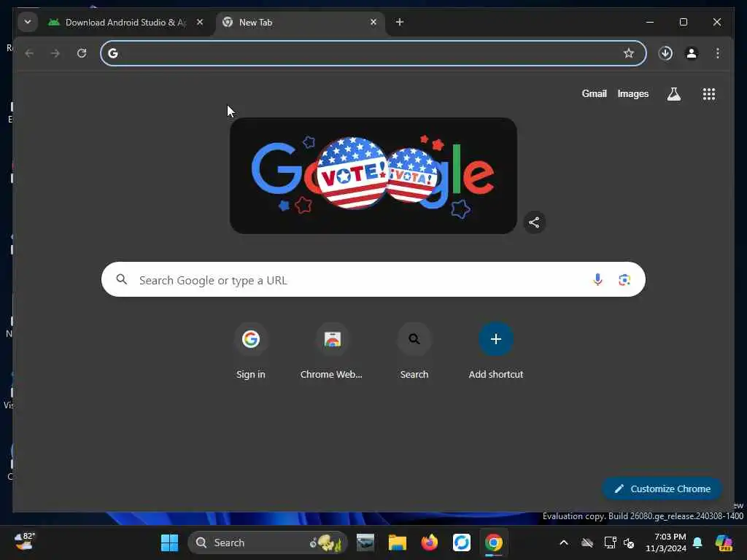The height and width of the screenshot is (560, 747).
Task: Open a new tab with plus button
Action: pyautogui.click(x=400, y=22)
